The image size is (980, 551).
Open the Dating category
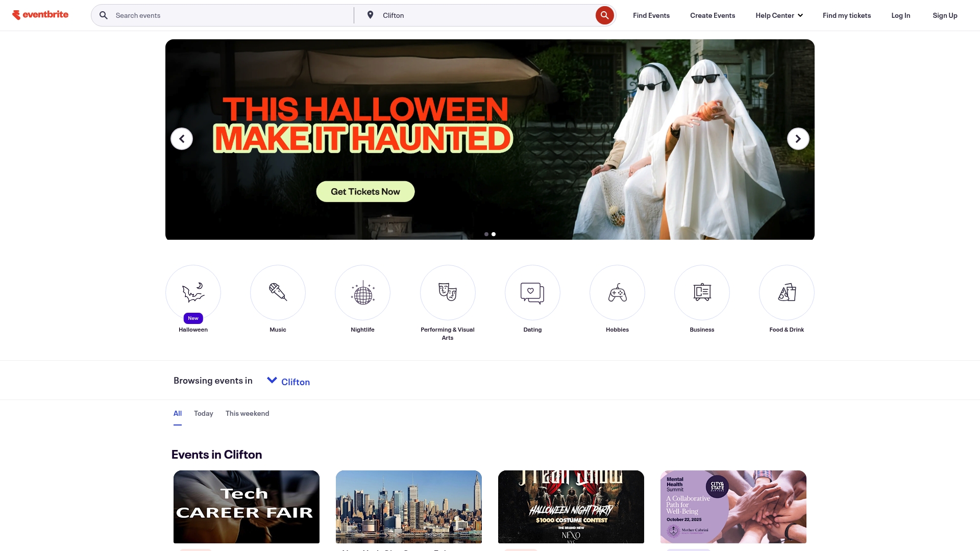click(x=532, y=292)
